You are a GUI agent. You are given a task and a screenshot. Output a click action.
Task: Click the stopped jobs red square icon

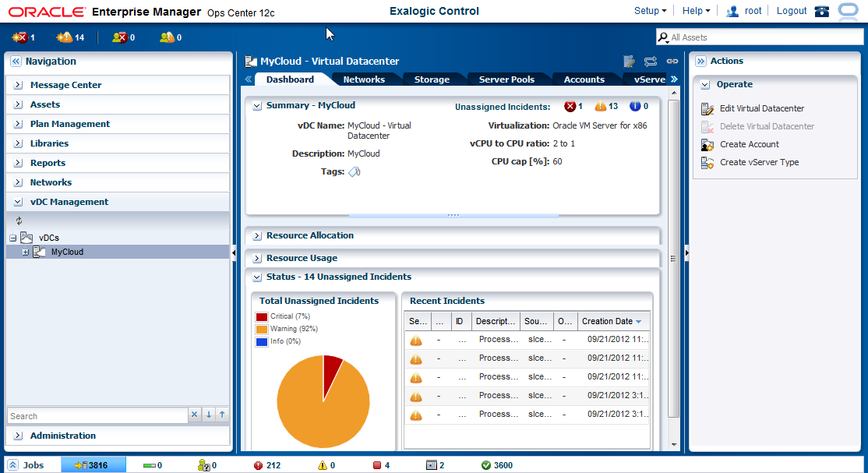377,465
